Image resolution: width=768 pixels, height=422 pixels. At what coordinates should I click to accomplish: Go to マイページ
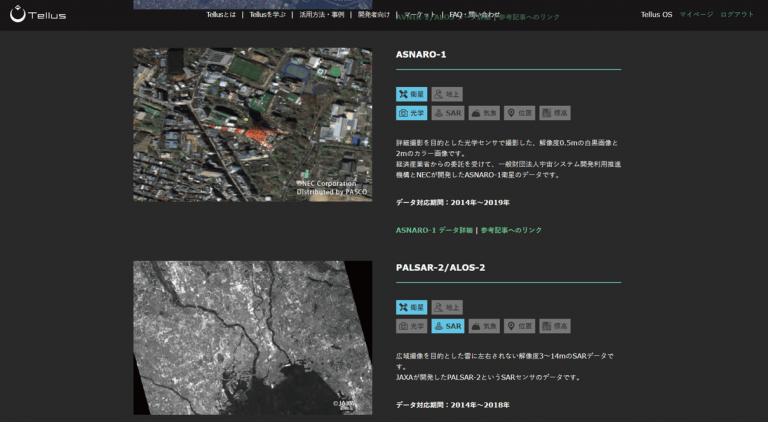pyautogui.click(x=696, y=15)
